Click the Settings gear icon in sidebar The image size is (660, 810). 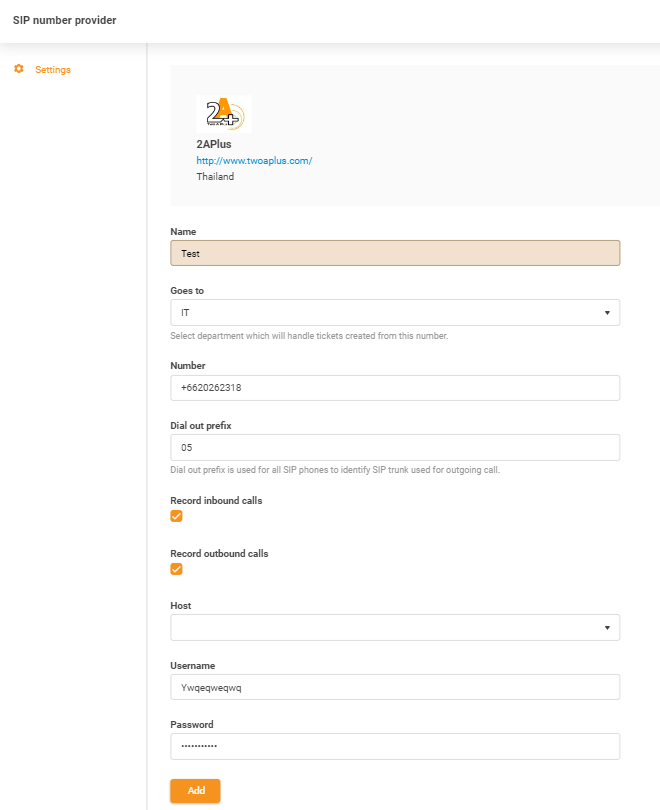click(x=17, y=69)
